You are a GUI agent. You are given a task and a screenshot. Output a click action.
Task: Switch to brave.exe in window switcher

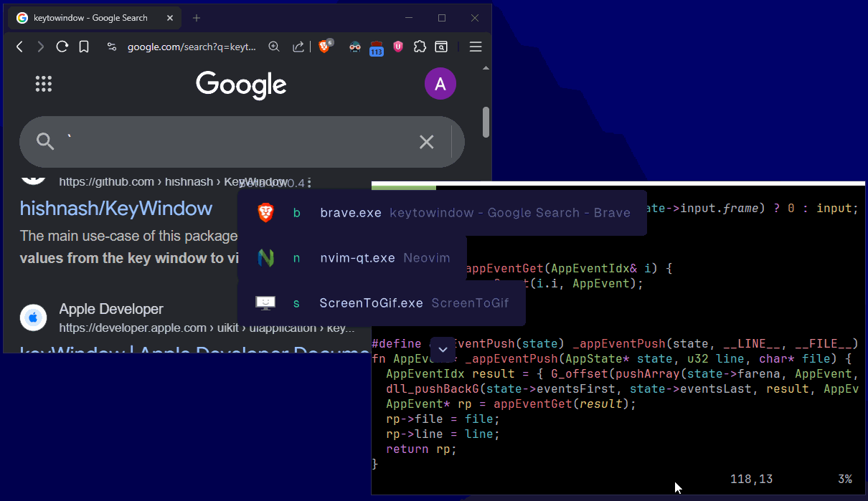[442, 213]
